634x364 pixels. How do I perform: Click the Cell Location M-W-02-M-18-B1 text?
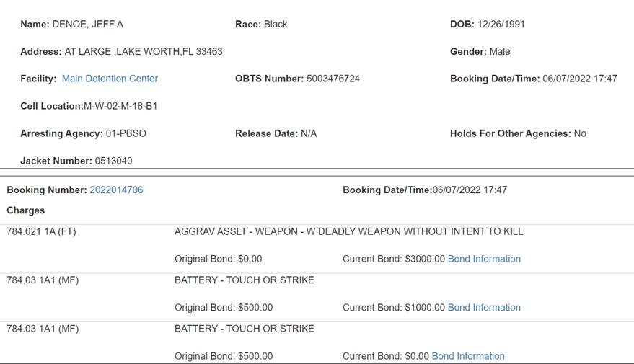120,106
